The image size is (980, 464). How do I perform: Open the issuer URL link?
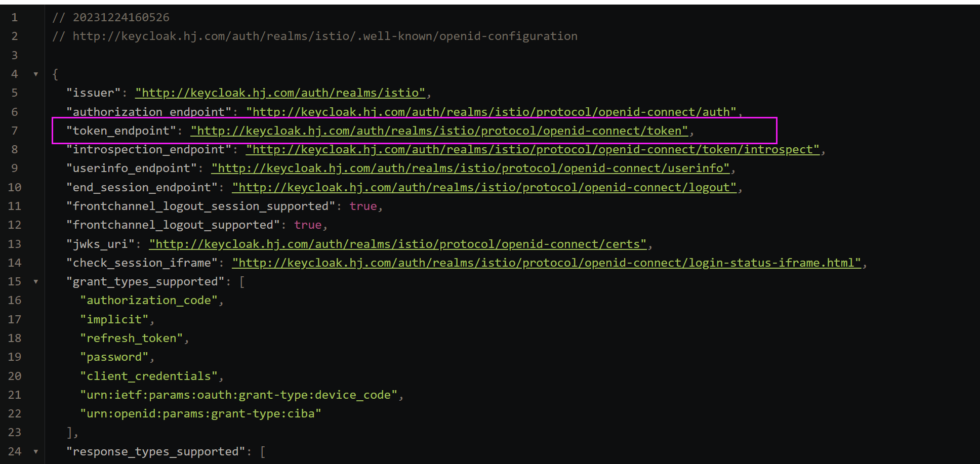click(x=280, y=93)
